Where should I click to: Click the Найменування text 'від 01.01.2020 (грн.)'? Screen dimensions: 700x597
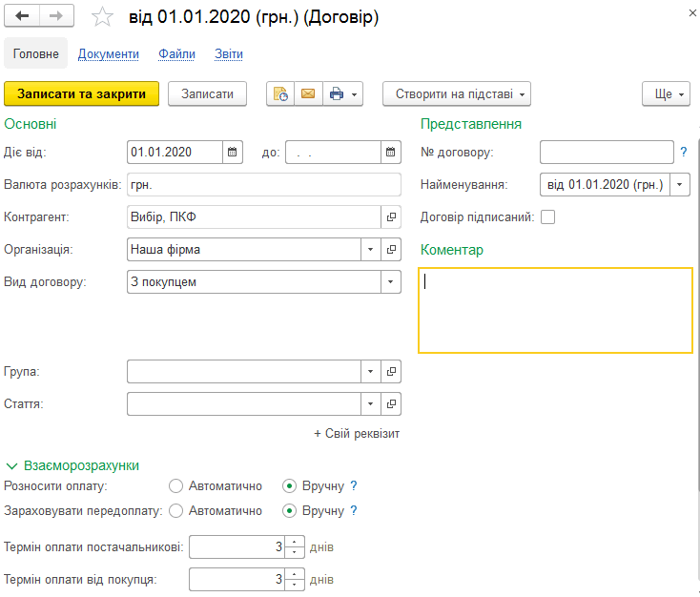pos(605,184)
